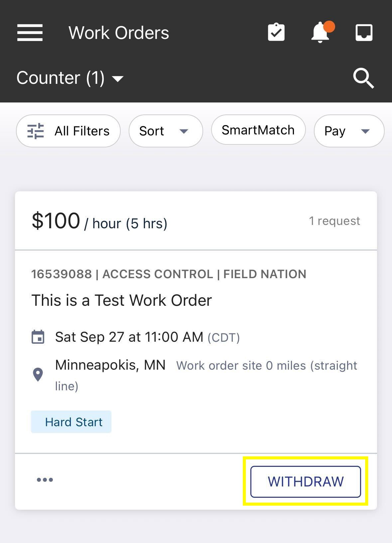Tap the search magnifier icon
The image size is (392, 543).
tap(363, 78)
